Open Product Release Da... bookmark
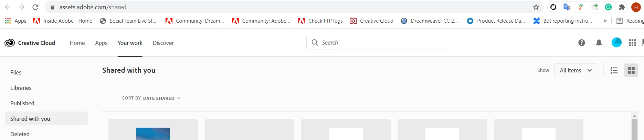The image size is (644, 140). [x=496, y=21]
